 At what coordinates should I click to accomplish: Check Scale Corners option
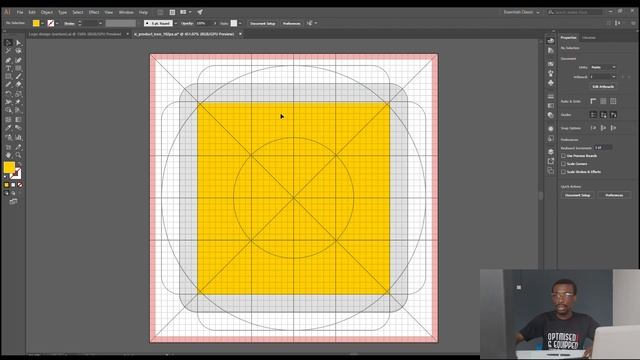pos(563,164)
